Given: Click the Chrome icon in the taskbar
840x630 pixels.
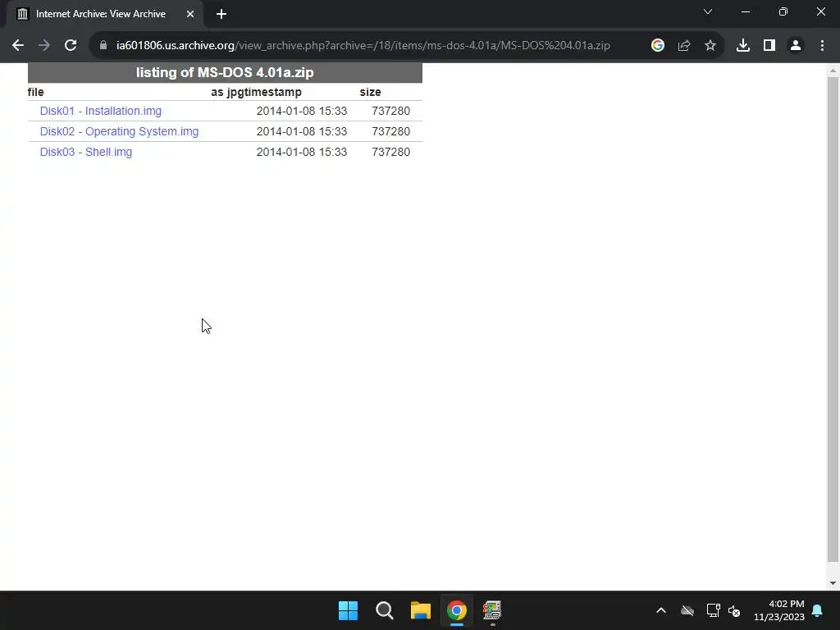Looking at the screenshot, I should click(456, 610).
